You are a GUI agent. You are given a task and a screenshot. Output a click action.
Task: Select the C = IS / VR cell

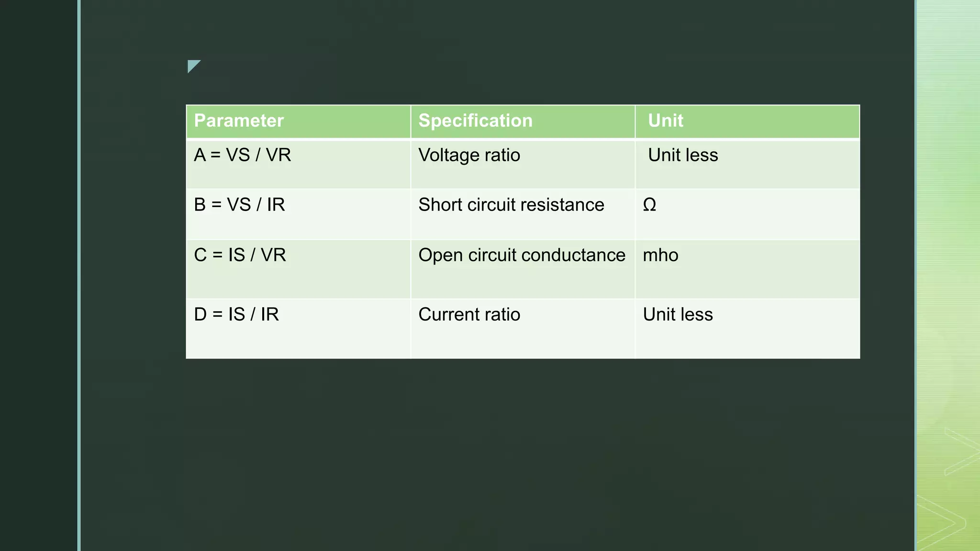[x=240, y=255]
